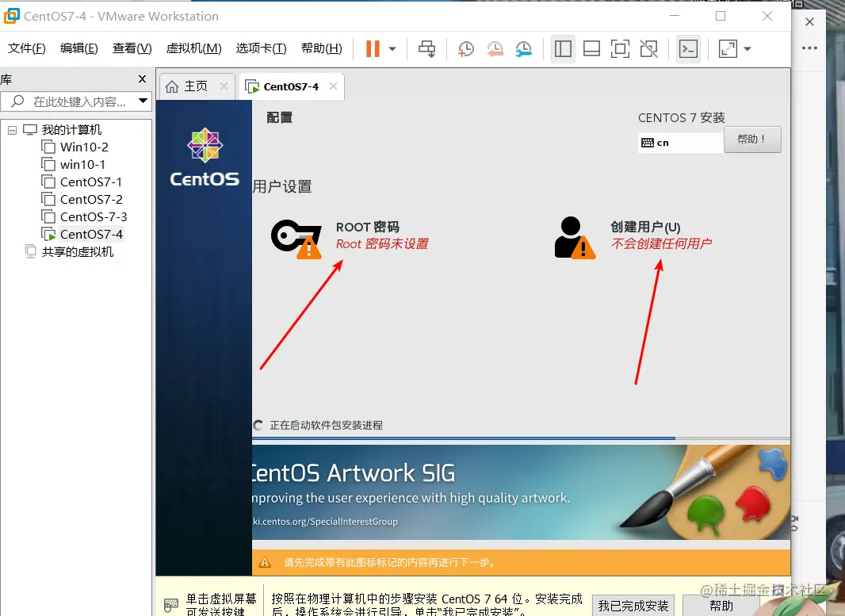Click Send Ctrl+Alt+Del toolbar icon
The height and width of the screenshot is (616, 845).
tap(426, 49)
